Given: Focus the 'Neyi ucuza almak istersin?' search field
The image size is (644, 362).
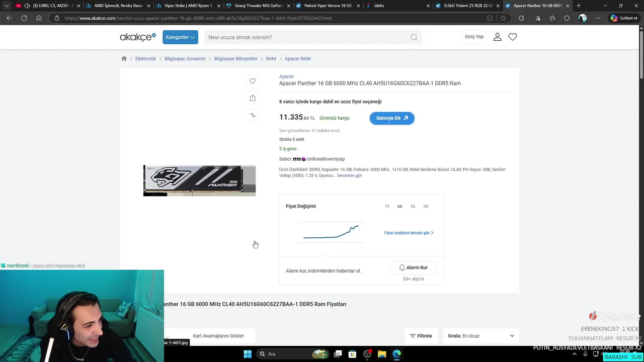Looking at the screenshot, I should click(x=307, y=37).
